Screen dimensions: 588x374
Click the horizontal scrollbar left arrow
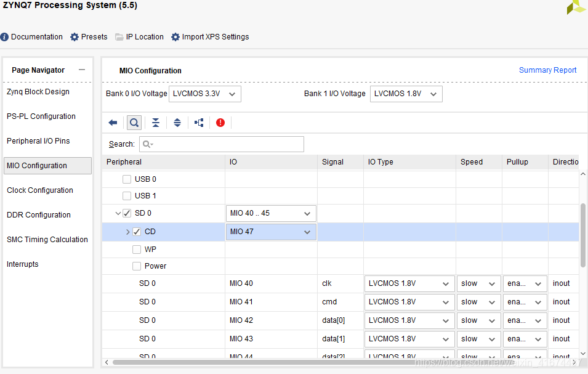point(107,362)
